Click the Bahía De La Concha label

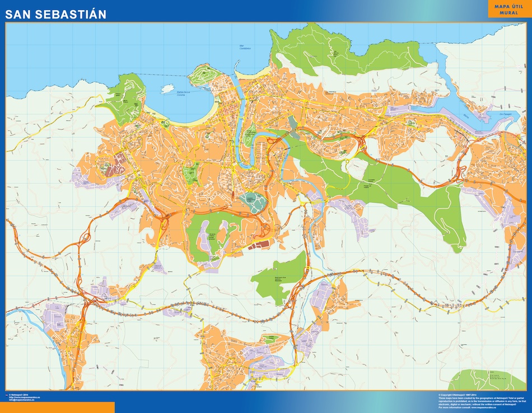click(x=184, y=94)
